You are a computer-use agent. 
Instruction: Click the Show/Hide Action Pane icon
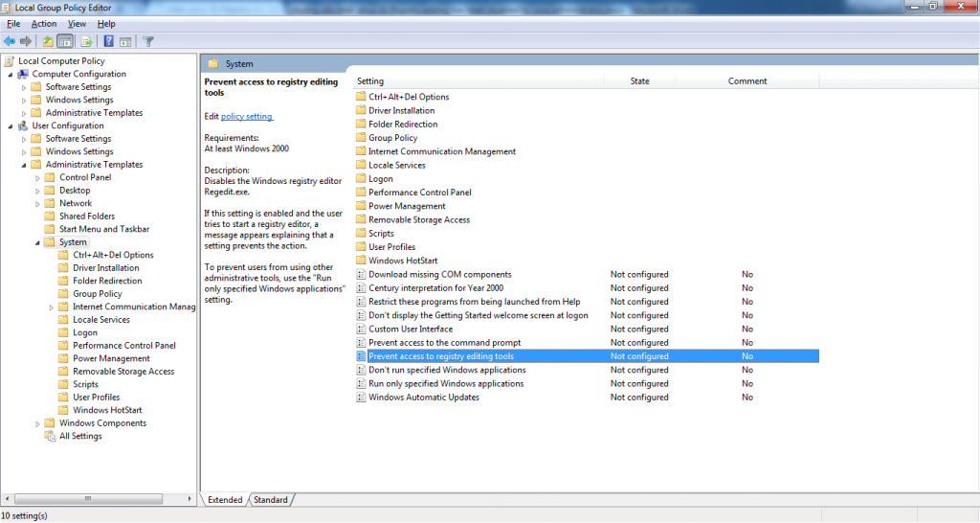pos(125,41)
